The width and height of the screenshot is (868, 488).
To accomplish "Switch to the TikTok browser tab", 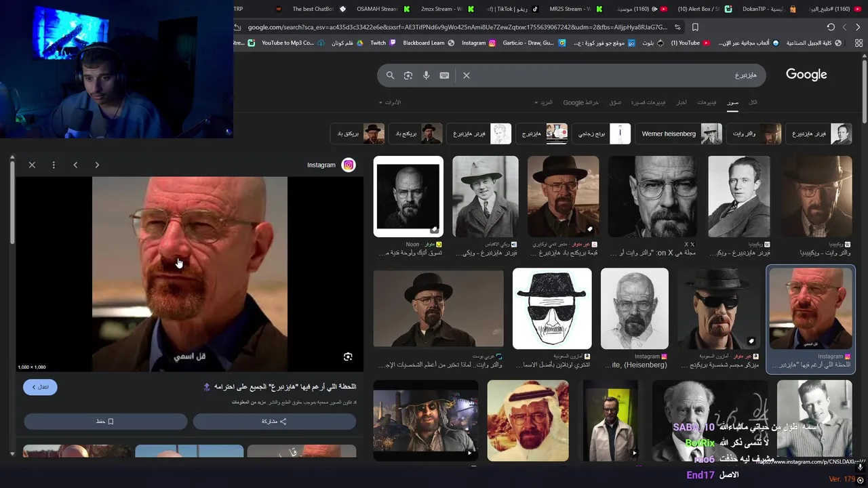I will (x=512, y=9).
